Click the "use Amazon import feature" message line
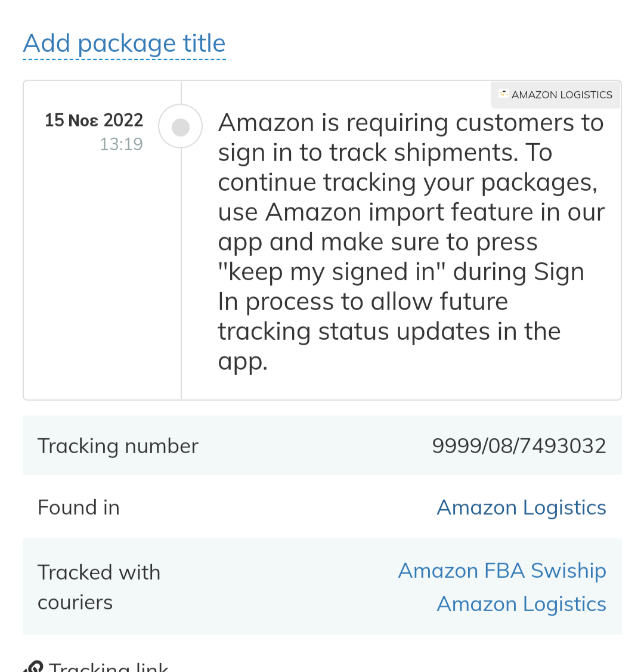The width and height of the screenshot is (644, 672). click(x=411, y=212)
